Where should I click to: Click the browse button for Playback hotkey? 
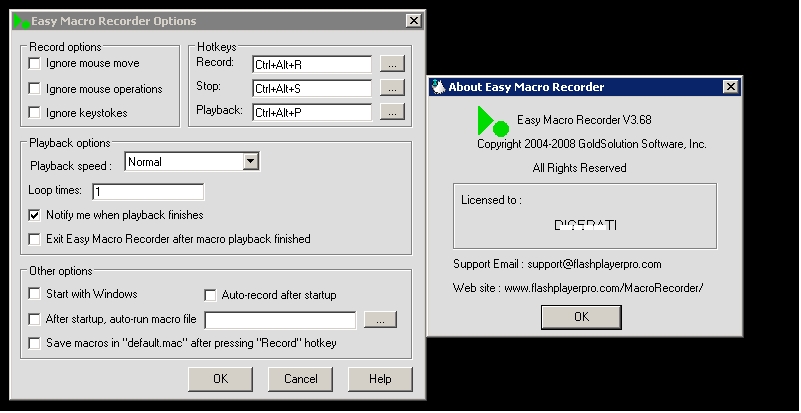[x=392, y=112]
